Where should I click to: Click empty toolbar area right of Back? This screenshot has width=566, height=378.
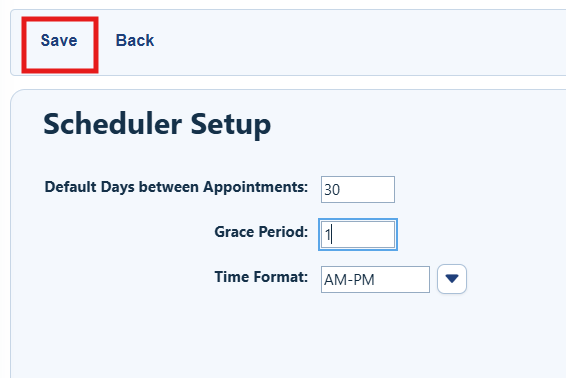click(361, 43)
